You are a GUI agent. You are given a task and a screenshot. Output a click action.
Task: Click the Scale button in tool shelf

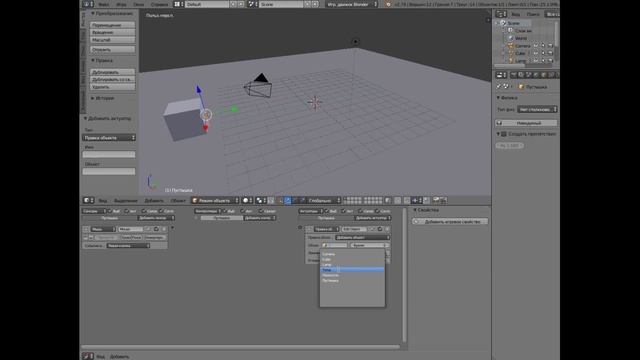point(113,40)
